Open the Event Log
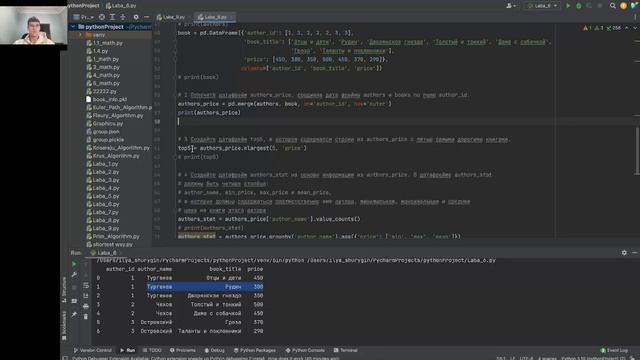This screenshot has width=640, height=360. [x=614, y=350]
